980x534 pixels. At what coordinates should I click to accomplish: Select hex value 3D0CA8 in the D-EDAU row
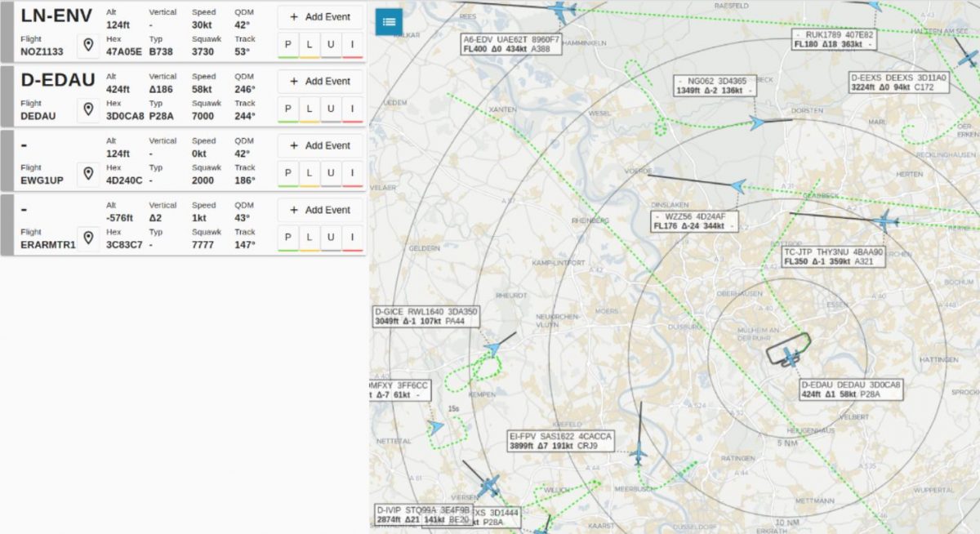[125, 116]
